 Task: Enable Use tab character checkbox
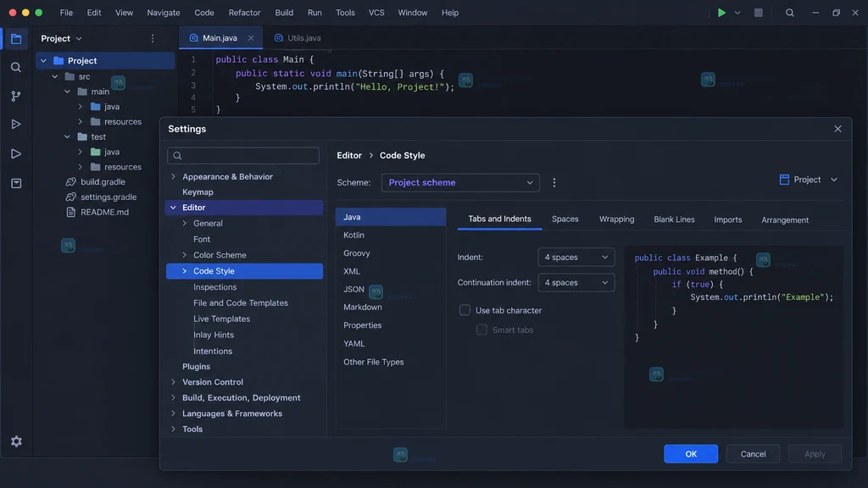(x=465, y=310)
